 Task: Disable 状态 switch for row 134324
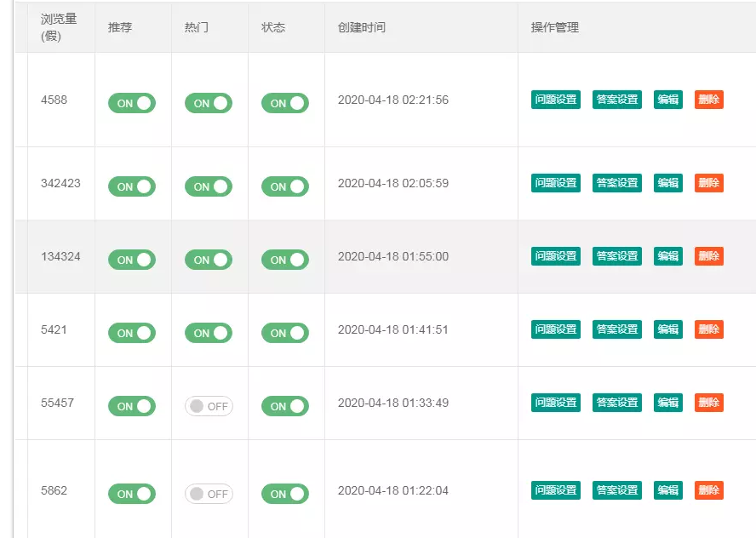pos(285,260)
